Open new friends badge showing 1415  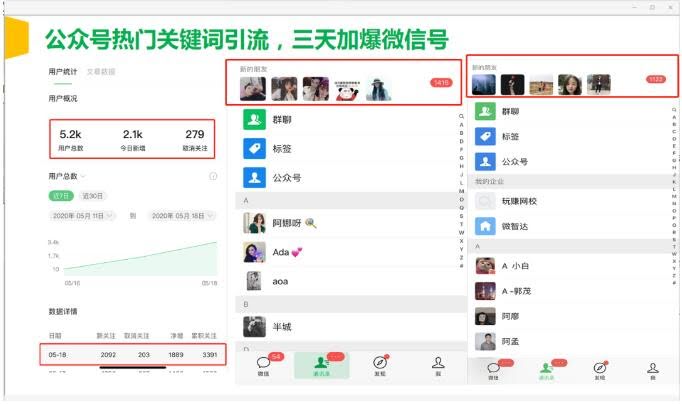coord(440,83)
